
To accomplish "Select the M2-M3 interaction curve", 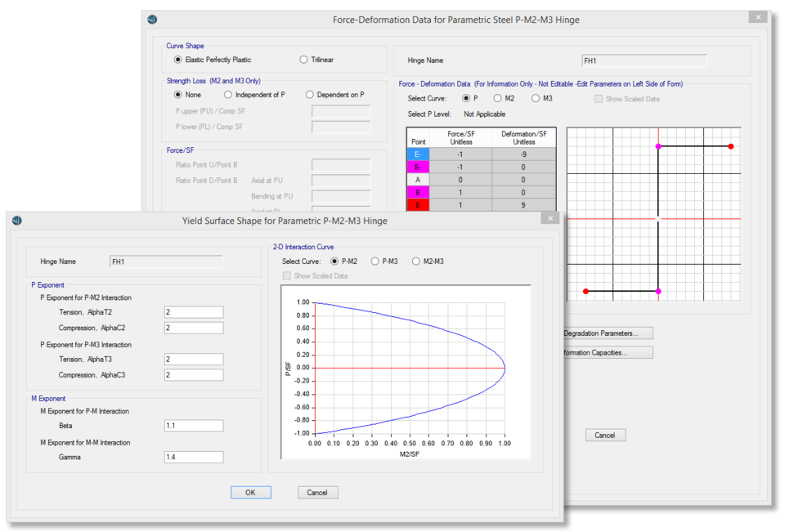I will pos(416,262).
